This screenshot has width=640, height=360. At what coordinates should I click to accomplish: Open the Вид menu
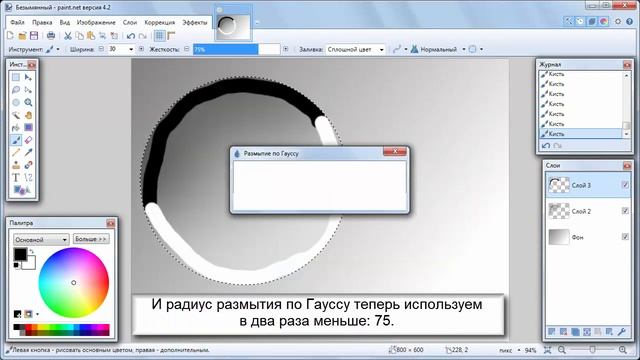coord(64,22)
